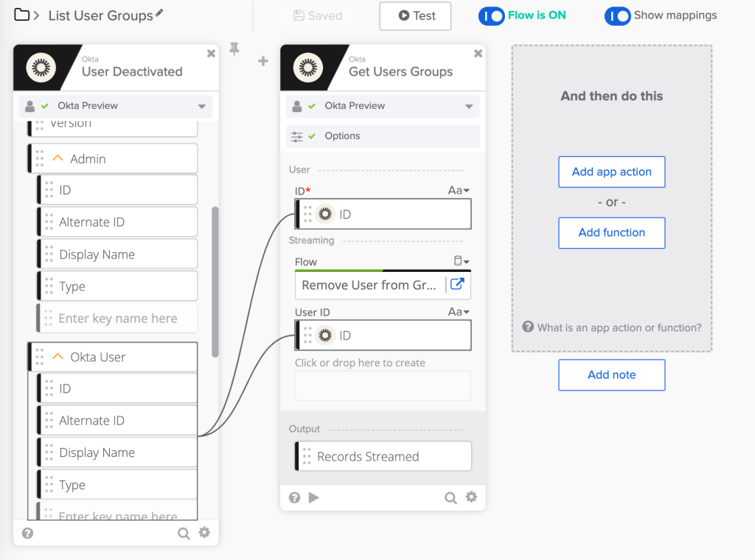Click the play icon on Get Users Groups card

314,497
